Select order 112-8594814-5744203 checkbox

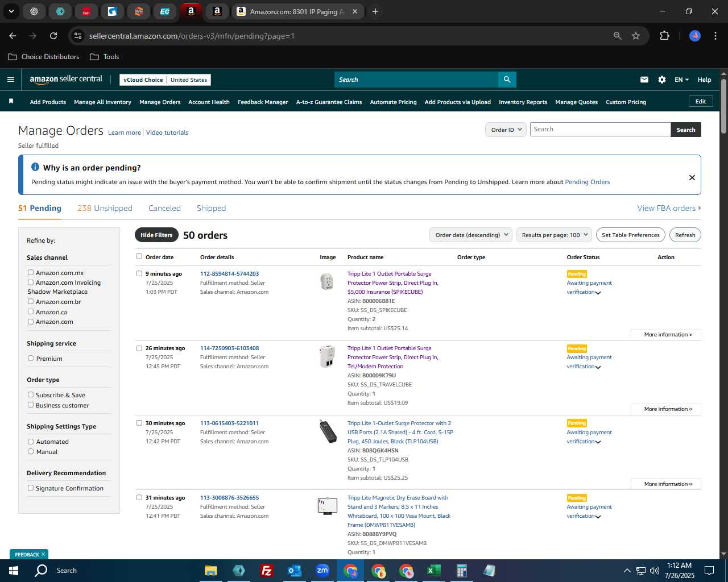point(139,273)
